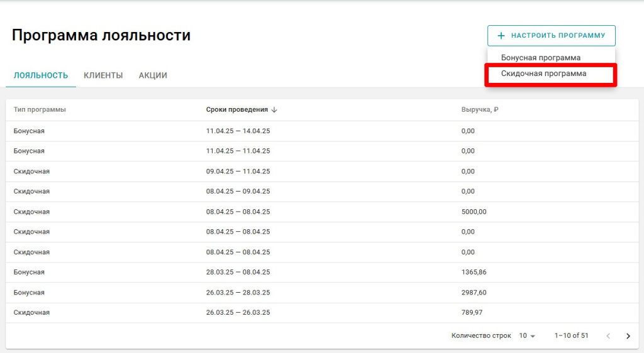Click the Тип программы column header

coord(40,110)
